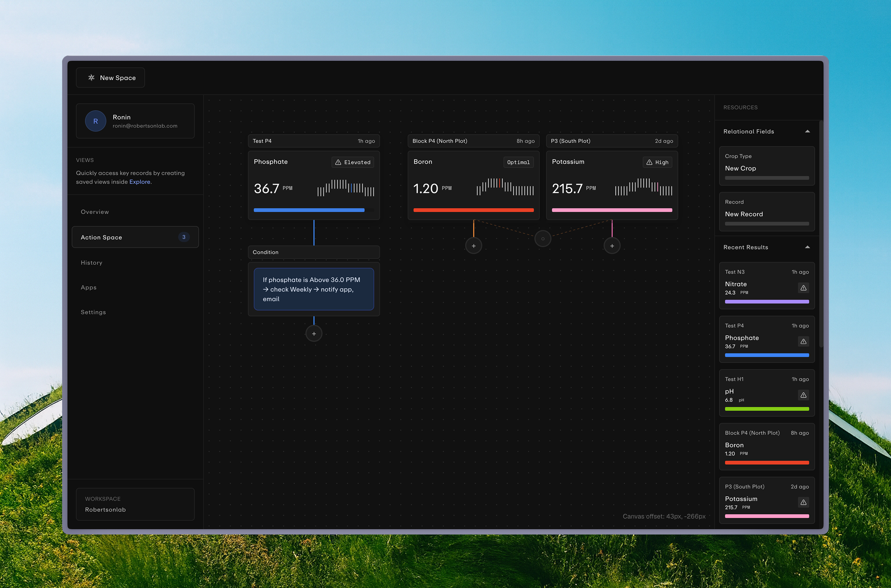
Task: Toggle the warning indicator on the Potassium recent result
Action: (804, 502)
